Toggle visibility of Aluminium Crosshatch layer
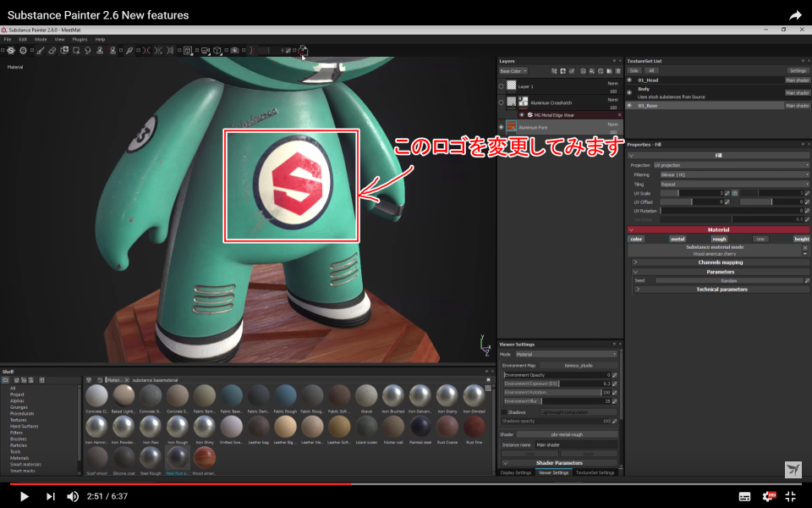The width and height of the screenshot is (812, 508). (x=501, y=102)
